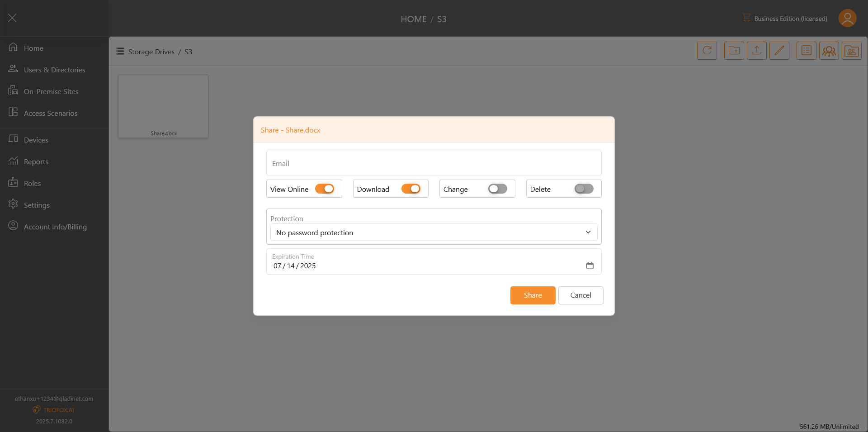Click the orange Share button
Screen dimensions: 868x432
click(533, 295)
